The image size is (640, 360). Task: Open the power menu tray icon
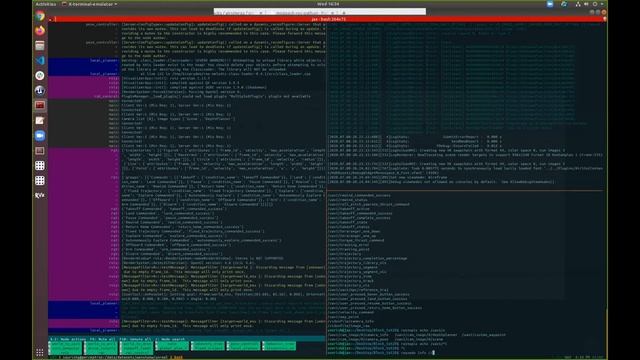point(595,4)
